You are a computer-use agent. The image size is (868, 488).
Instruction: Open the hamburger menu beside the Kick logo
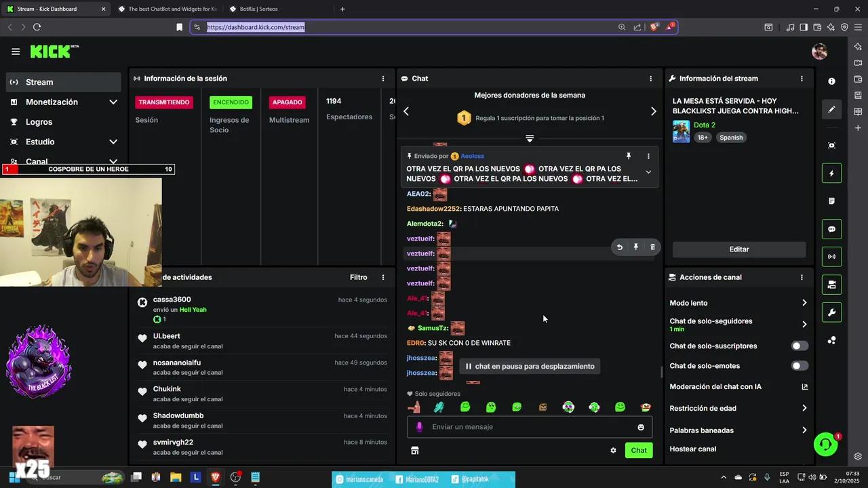[16, 52]
